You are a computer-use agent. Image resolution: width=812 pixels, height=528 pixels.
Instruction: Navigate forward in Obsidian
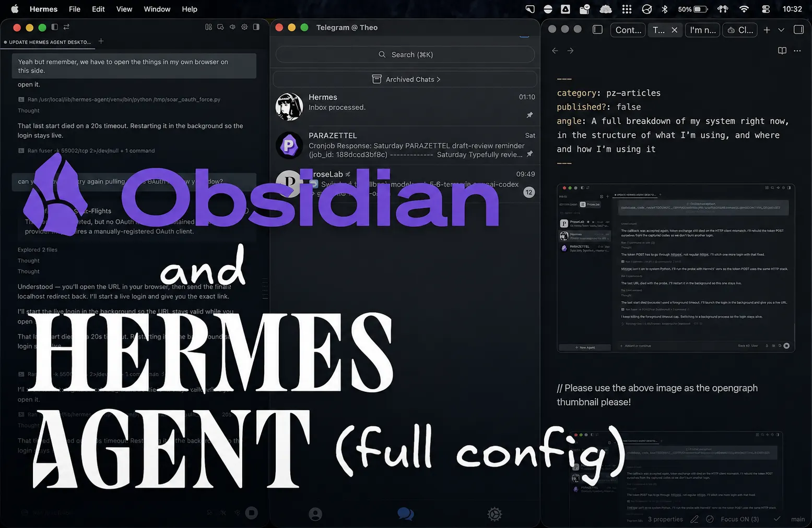[x=570, y=51]
